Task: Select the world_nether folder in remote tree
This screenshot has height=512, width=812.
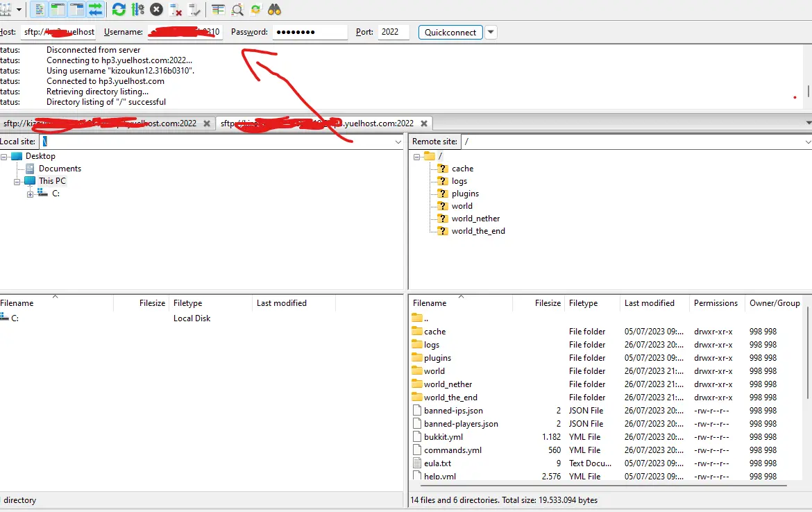Action: (475, 219)
